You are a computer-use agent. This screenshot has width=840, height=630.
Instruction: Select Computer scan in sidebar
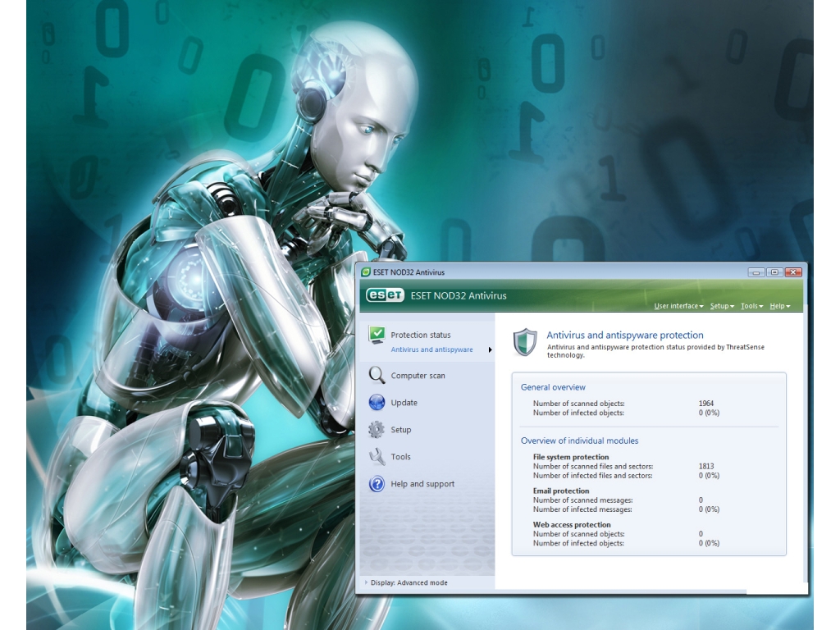point(418,376)
